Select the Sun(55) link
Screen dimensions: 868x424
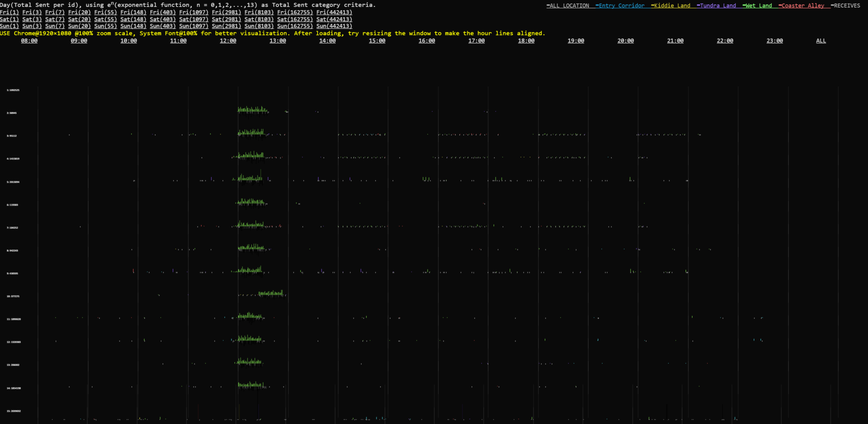pyautogui.click(x=106, y=26)
